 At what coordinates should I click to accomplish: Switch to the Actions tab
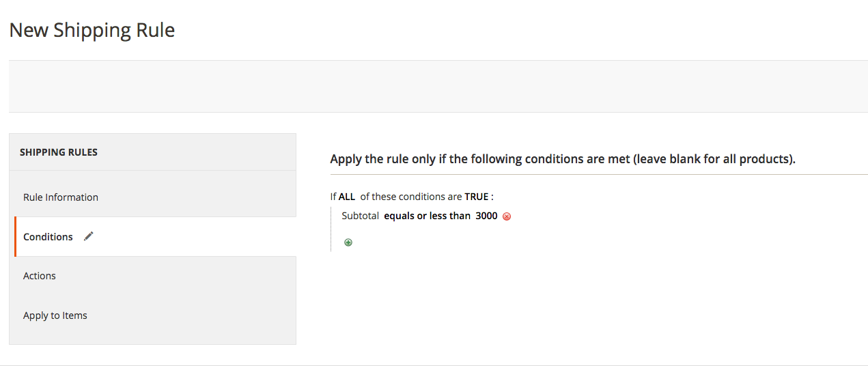pyautogui.click(x=40, y=276)
